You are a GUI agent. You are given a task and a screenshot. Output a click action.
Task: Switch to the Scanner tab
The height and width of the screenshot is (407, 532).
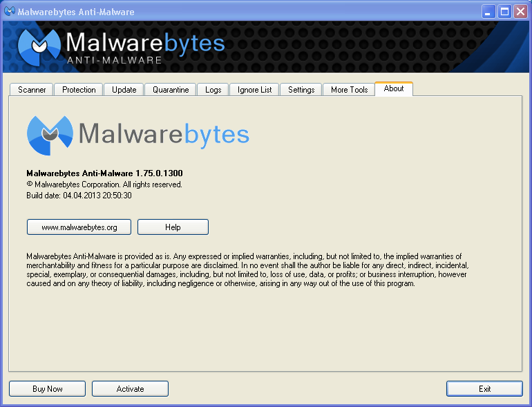tap(32, 90)
